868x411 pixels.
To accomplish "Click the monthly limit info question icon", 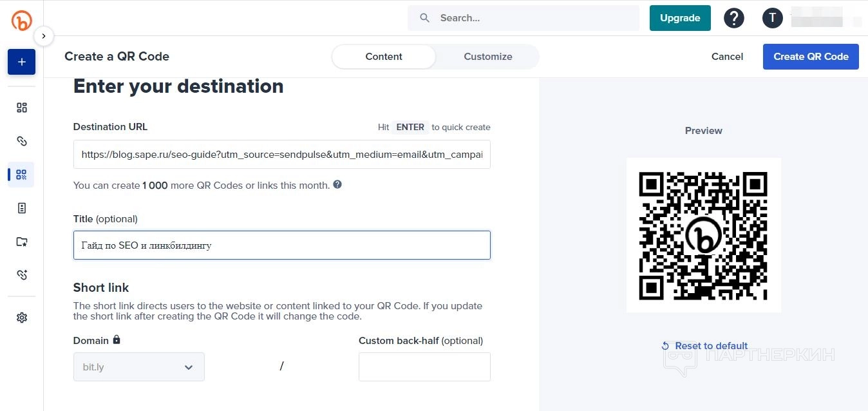I will point(337,184).
